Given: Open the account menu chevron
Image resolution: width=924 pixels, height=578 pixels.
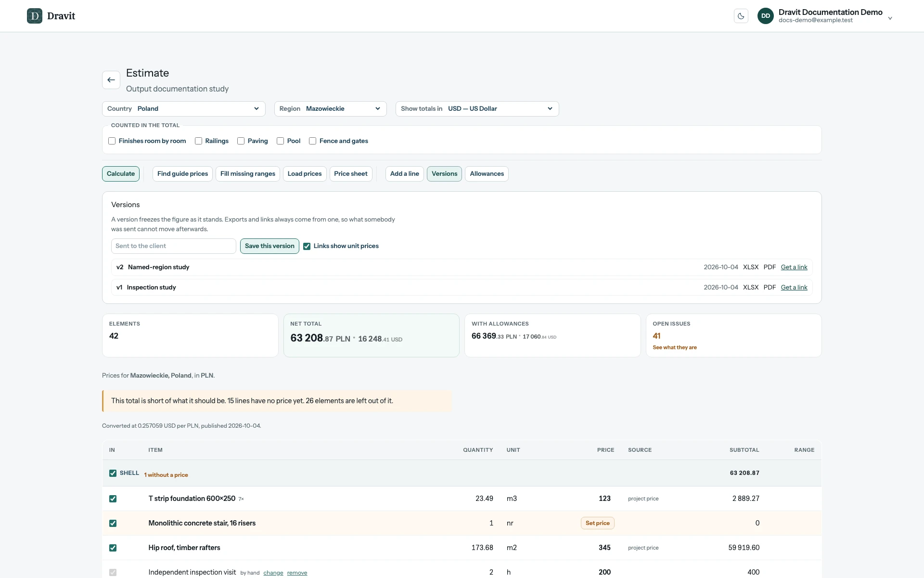Looking at the screenshot, I should [x=890, y=18].
